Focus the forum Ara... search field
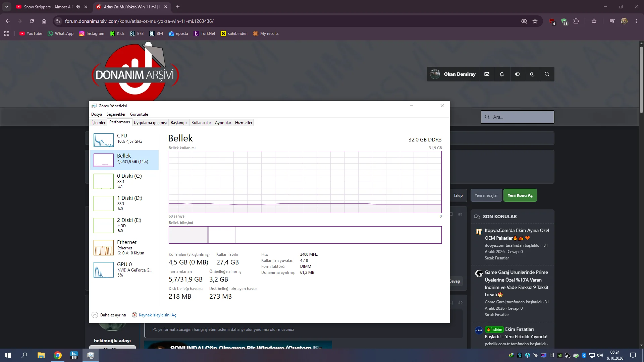Viewport: 644px width, 362px height. click(x=517, y=117)
